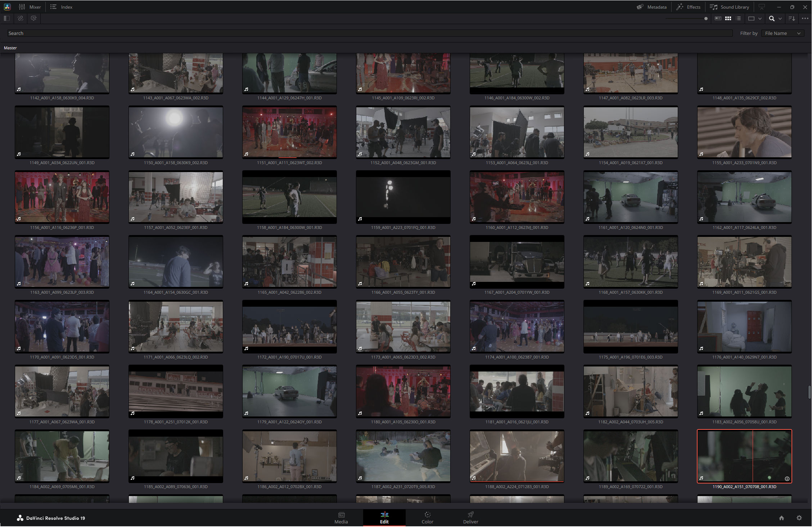The image size is (812, 527).
Task: Click file name 1146_A001_A184_06300W_002.R3D
Action: pos(517,98)
